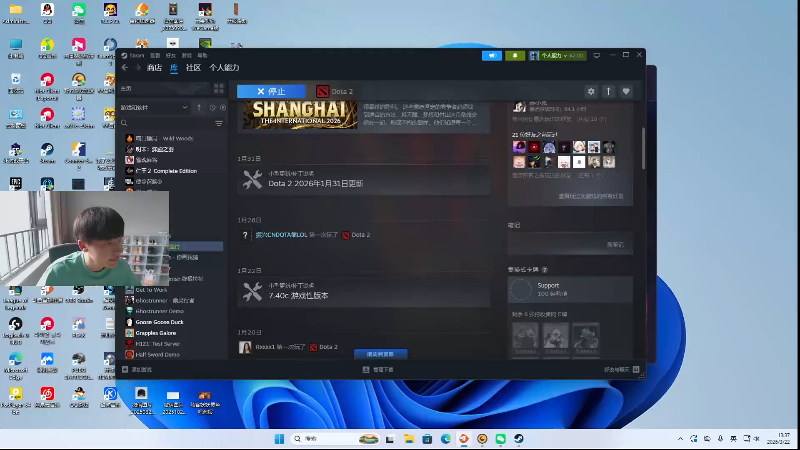
Task: Open File Explorer on taskbar
Action: click(x=409, y=439)
